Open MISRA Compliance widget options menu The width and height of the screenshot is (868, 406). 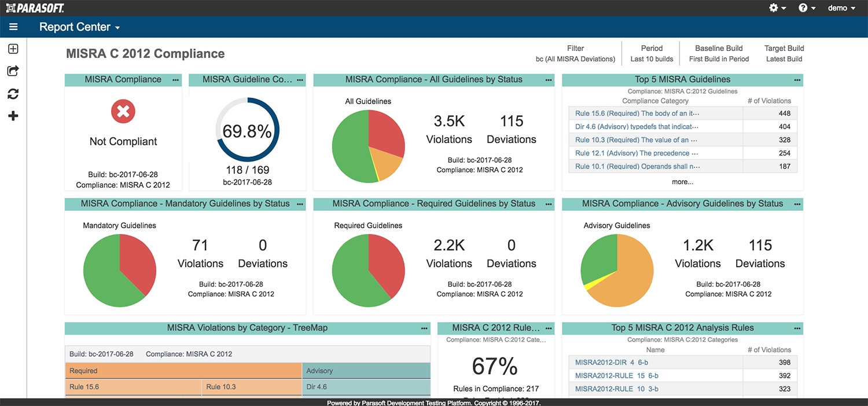pyautogui.click(x=176, y=80)
